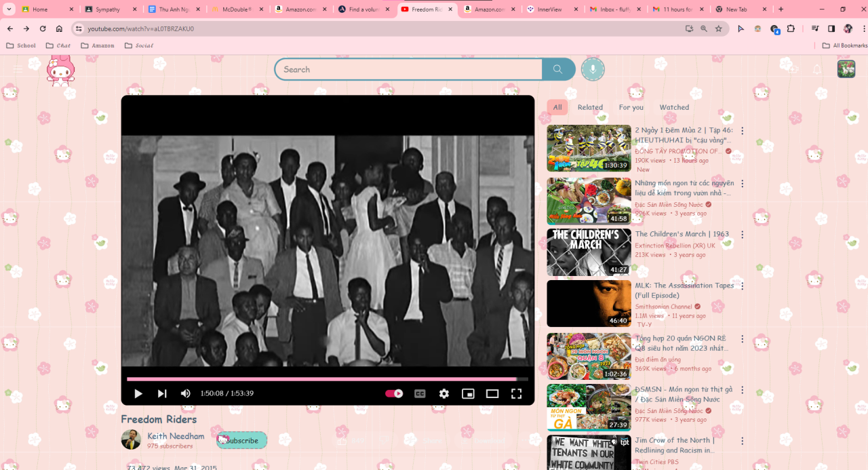Select the For you filter chip
868x470 pixels.
pyautogui.click(x=631, y=107)
